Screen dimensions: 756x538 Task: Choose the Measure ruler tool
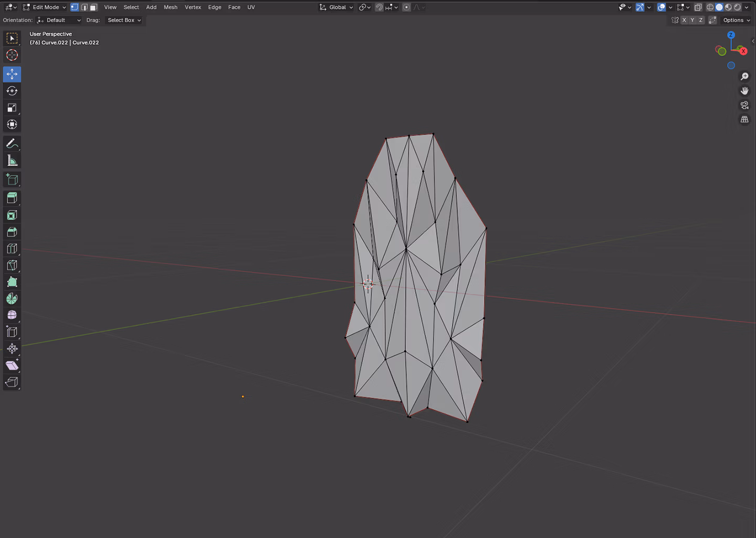click(x=12, y=160)
